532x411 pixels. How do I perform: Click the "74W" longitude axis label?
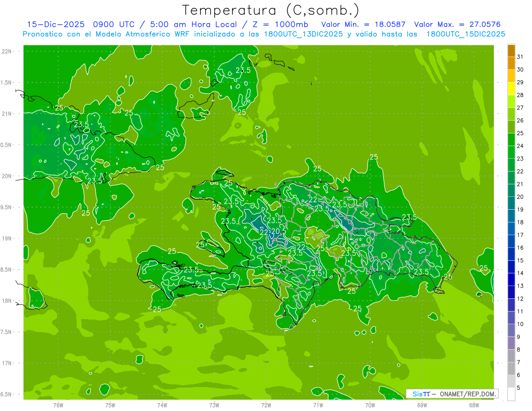click(x=162, y=405)
